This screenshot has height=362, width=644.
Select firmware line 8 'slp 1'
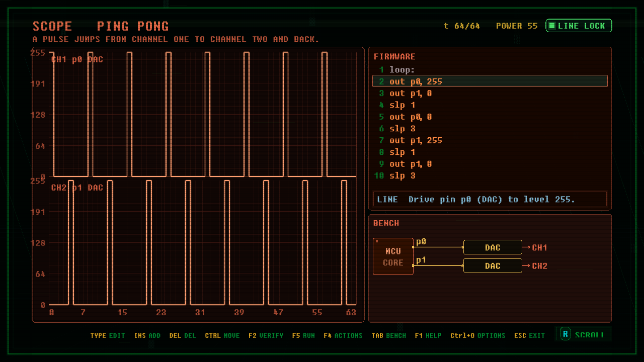pyautogui.click(x=490, y=152)
